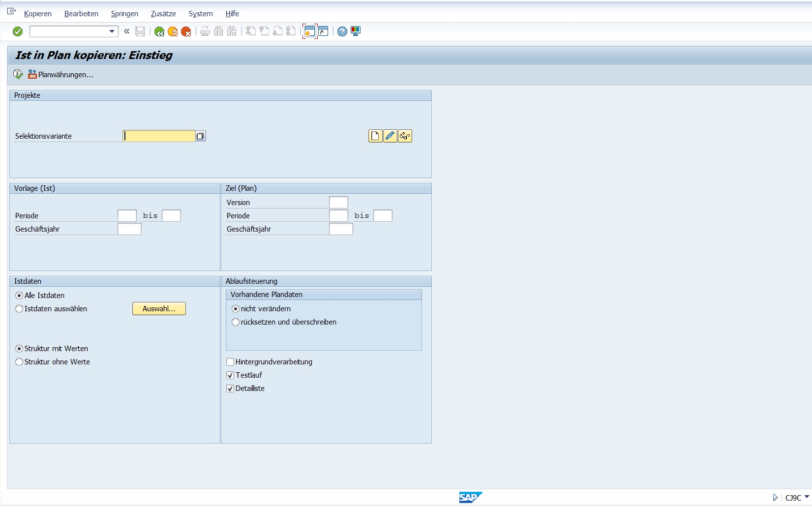This screenshot has width=812, height=506.
Task: Click the Auswahl... button
Action: pos(159,309)
